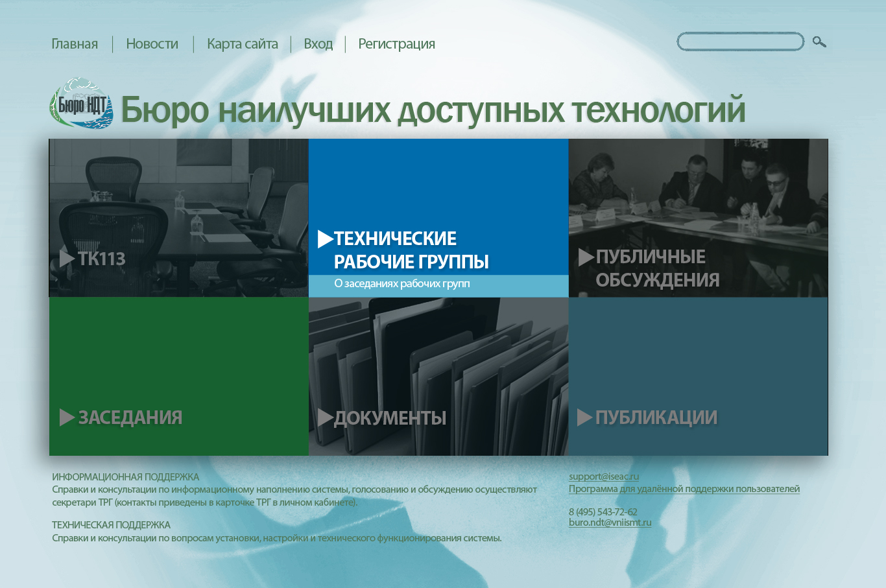886x588 pixels.
Task: Click the phone number 8 (495) 543-72-62
Action: (603, 512)
